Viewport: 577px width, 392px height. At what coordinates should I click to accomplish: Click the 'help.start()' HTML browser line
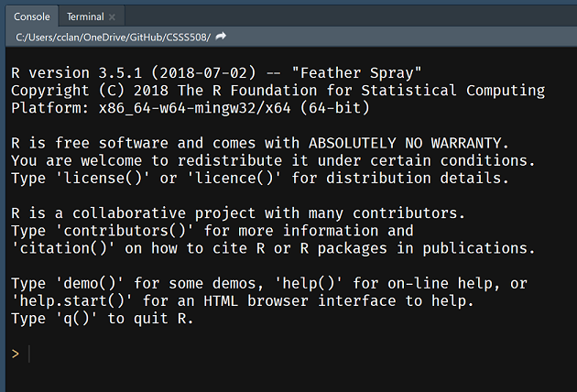[x=243, y=301]
